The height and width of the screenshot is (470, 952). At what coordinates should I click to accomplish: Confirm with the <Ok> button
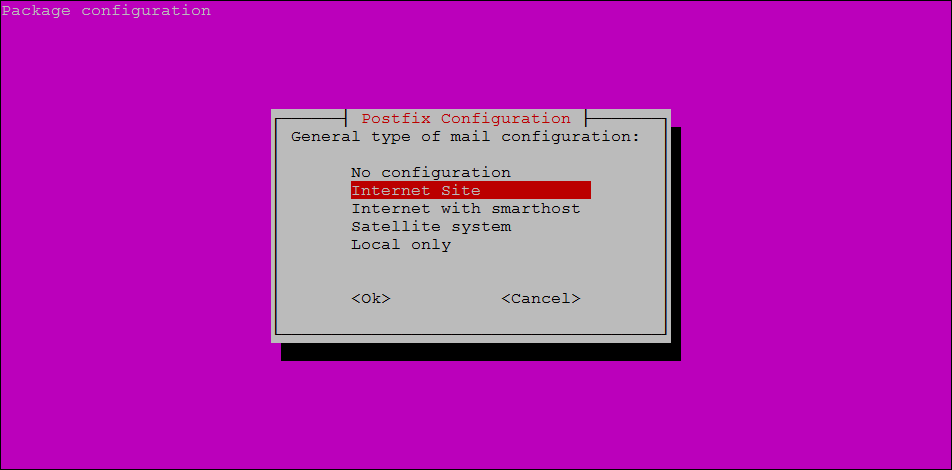(x=370, y=299)
